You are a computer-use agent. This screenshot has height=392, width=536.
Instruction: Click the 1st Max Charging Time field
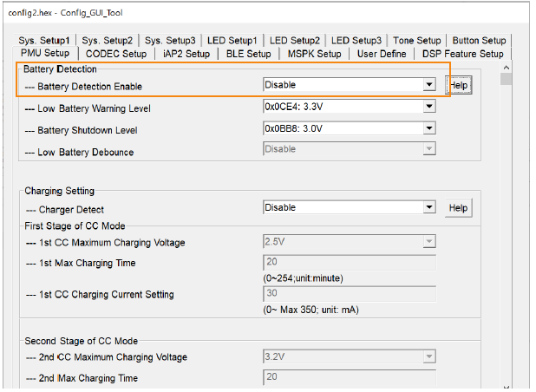(x=349, y=263)
